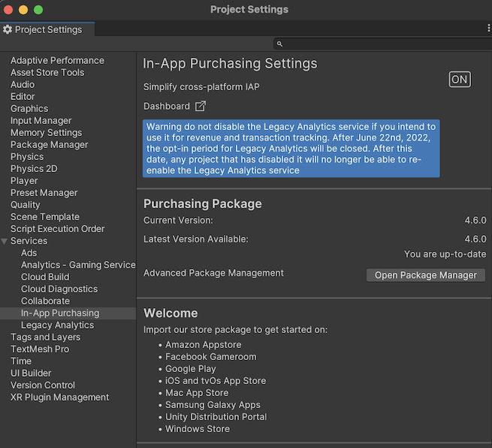Click the green macOS fullscreen window button
The height and width of the screenshot is (448, 492).
click(x=38, y=10)
